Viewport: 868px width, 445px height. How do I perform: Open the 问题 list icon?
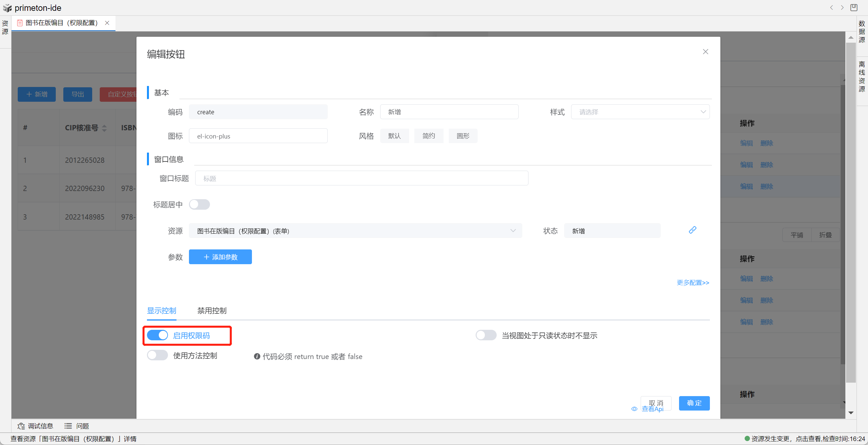69,426
